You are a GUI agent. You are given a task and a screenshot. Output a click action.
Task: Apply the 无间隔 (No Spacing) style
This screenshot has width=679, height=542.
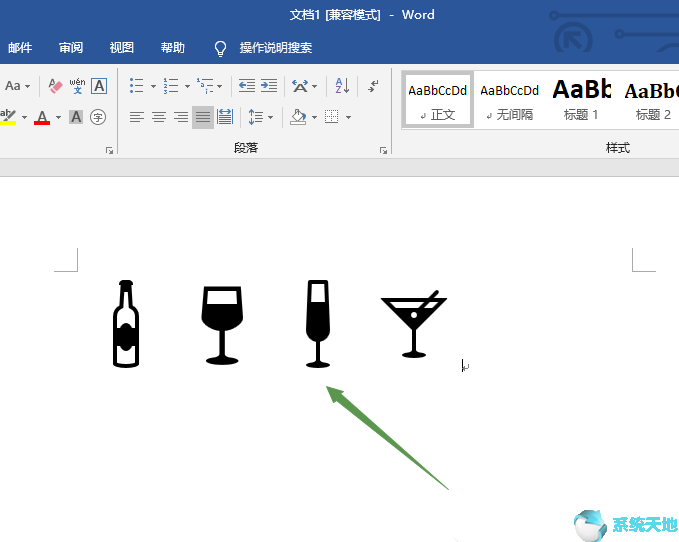click(x=510, y=100)
